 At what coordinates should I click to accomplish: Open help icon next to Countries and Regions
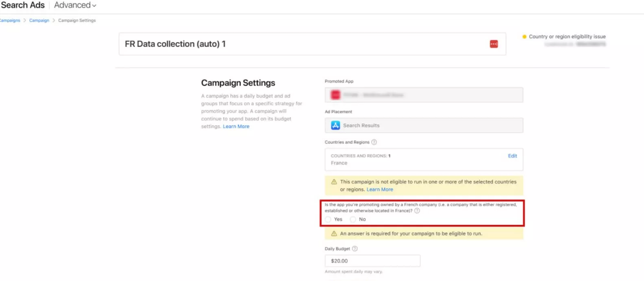click(x=374, y=142)
